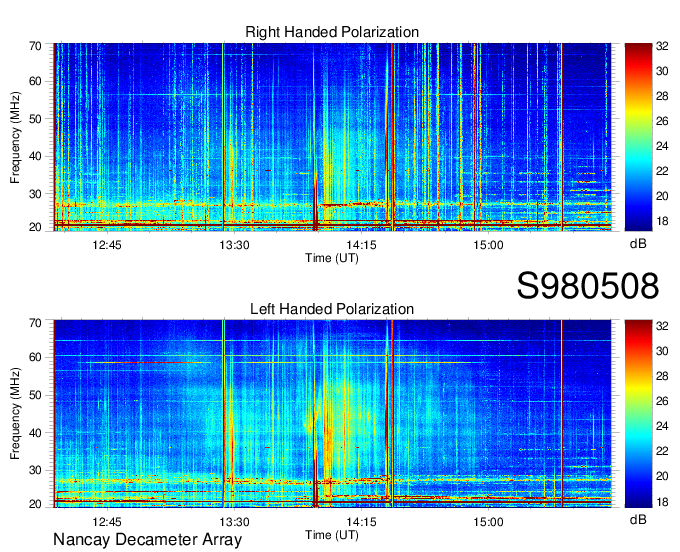680x552 pixels.
Task: Click "Time (UT)" label under Left Handed plot
Action: click(332, 535)
